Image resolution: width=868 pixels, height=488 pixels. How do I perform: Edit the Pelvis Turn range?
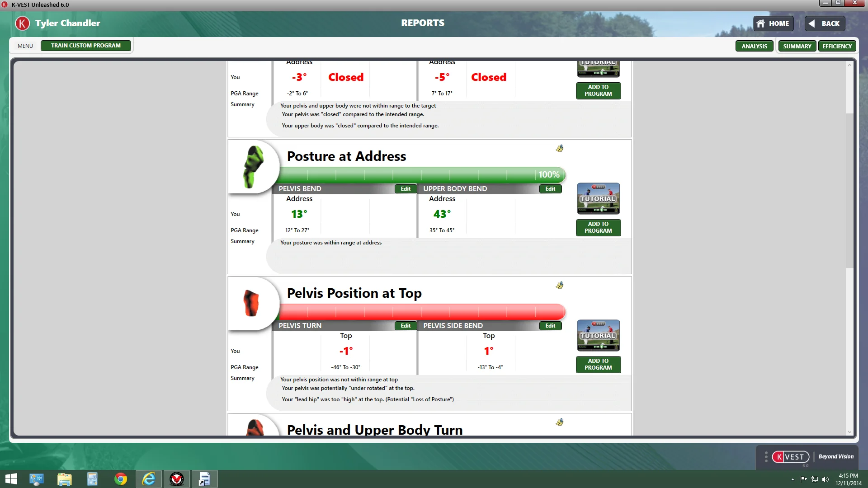406,326
